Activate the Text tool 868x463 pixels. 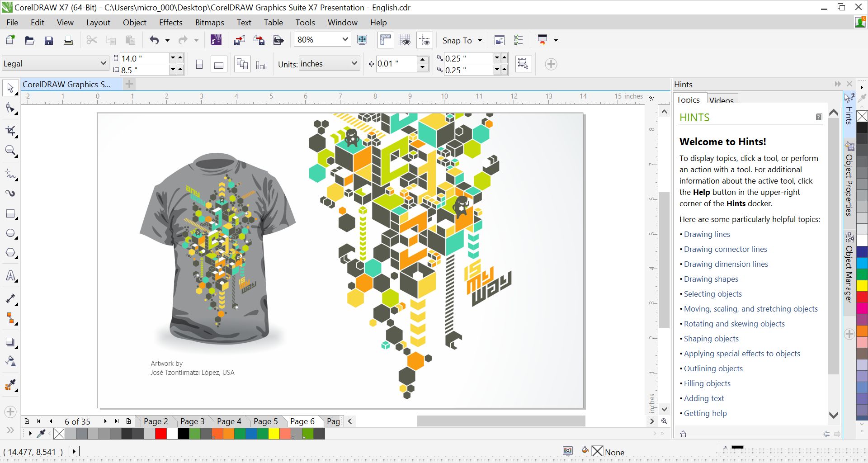click(x=10, y=276)
